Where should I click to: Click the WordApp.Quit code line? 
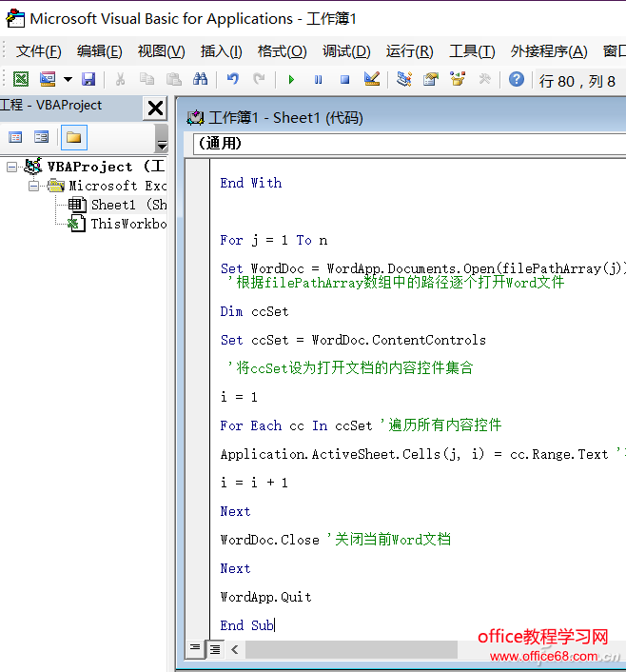(x=266, y=597)
